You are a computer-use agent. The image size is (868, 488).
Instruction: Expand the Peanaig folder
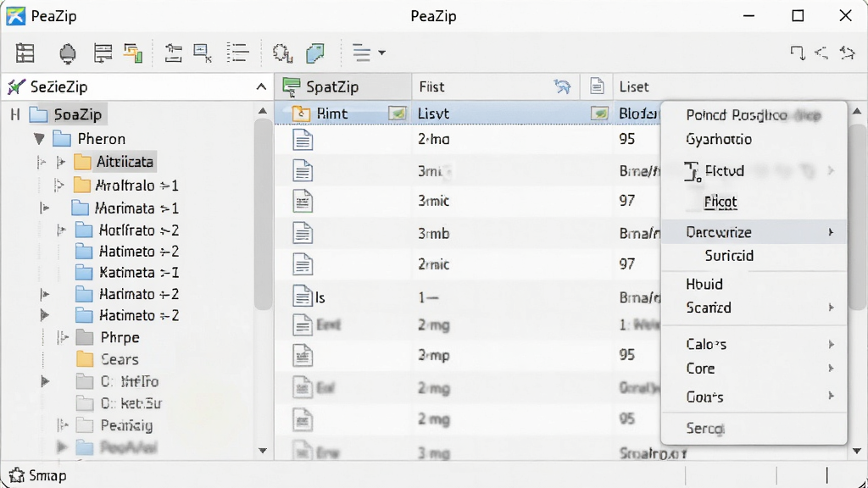[x=63, y=425]
